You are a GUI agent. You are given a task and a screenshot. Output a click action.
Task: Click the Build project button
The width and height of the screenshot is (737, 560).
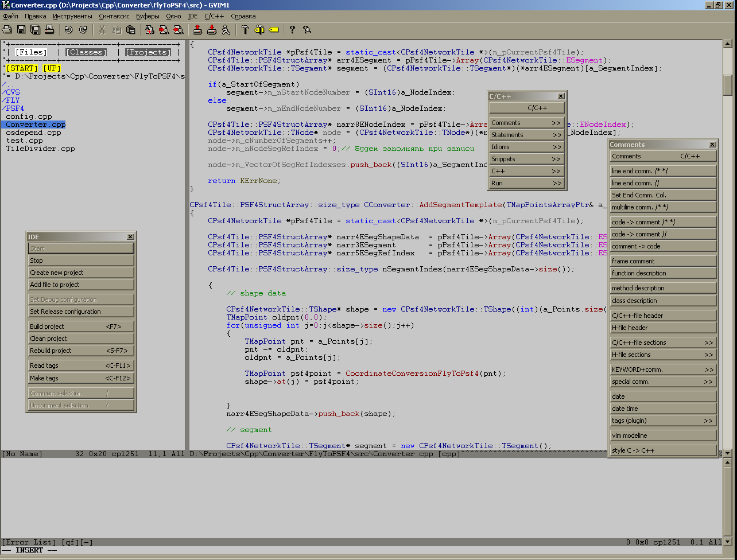pos(81,326)
